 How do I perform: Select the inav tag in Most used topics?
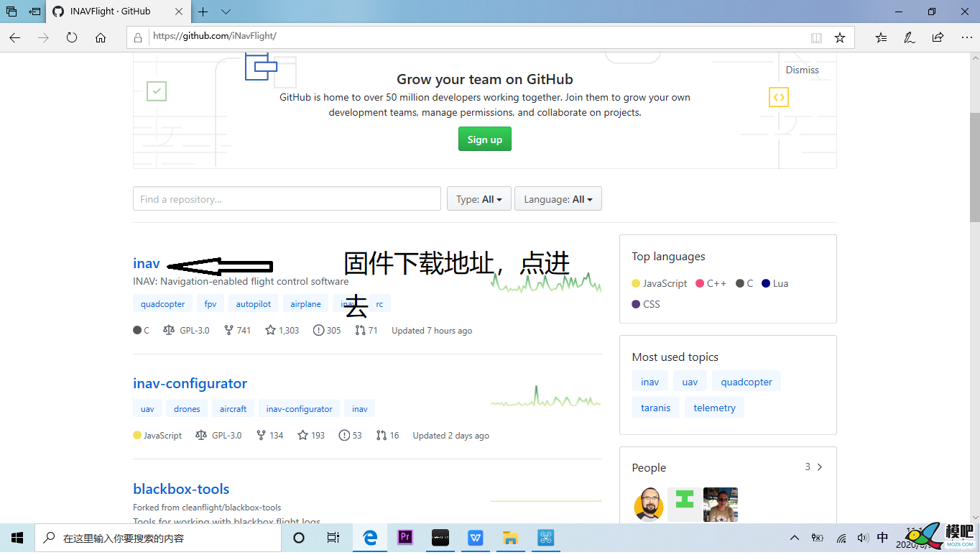click(x=650, y=382)
